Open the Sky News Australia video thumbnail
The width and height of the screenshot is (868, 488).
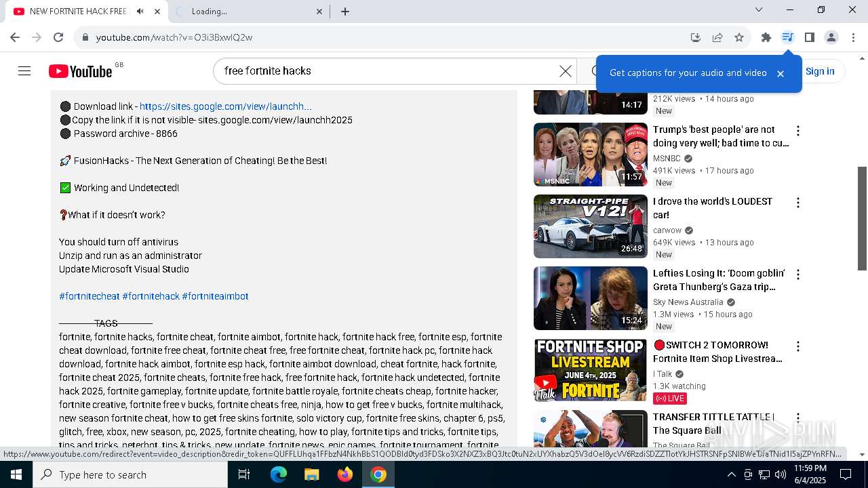(591, 298)
